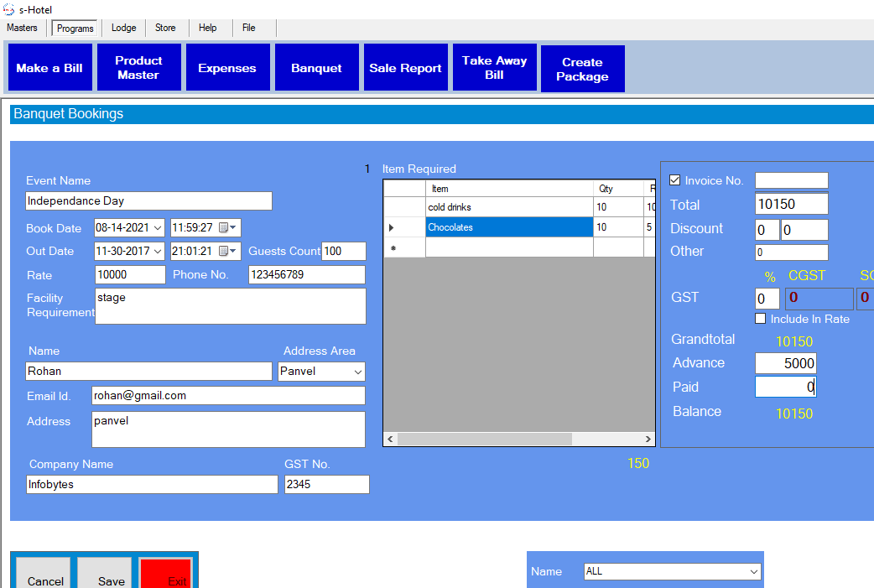Enable the Include In Rate checkbox
This screenshot has height=588, width=874.
point(761,319)
